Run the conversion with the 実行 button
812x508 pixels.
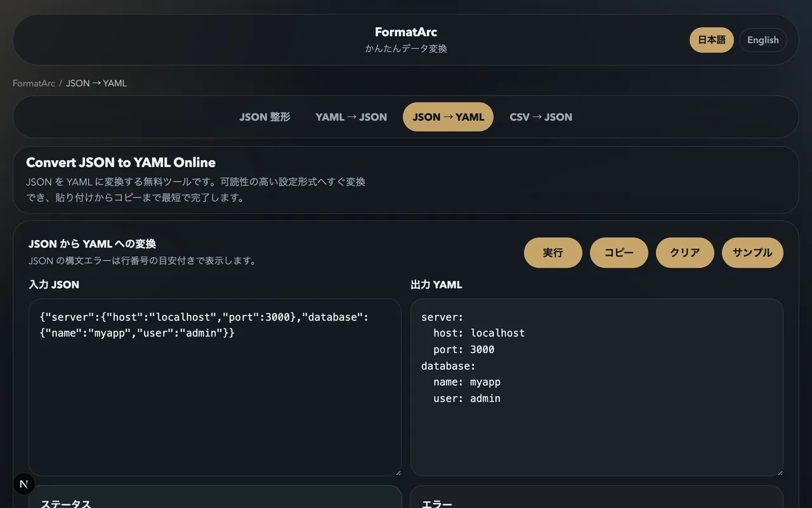coord(553,252)
